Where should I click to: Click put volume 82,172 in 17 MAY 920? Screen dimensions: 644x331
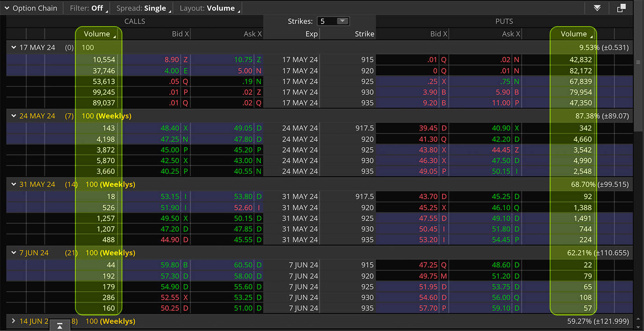[580, 71]
